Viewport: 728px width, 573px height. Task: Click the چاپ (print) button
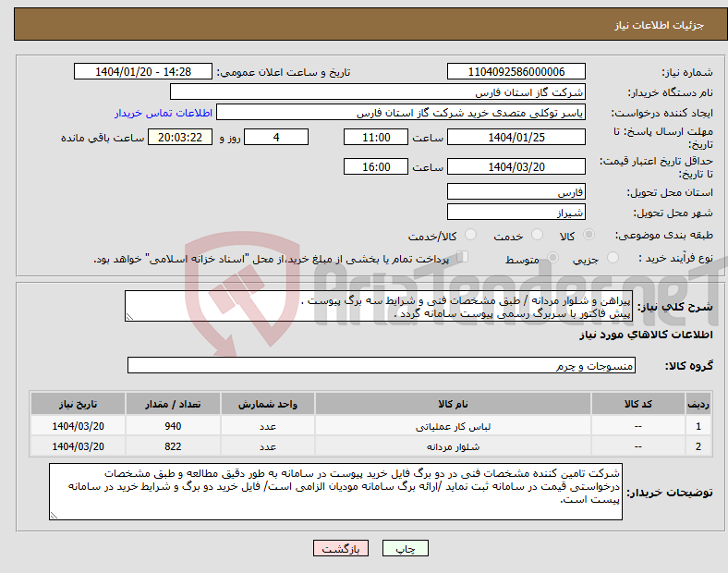click(x=405, y=548)
